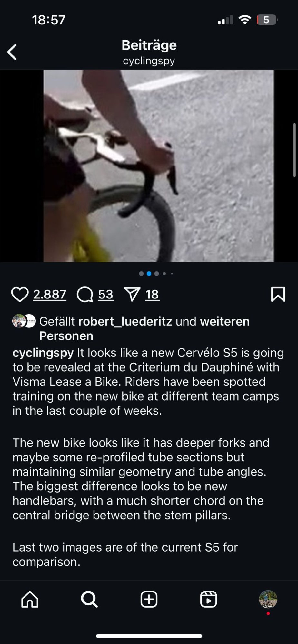Open your profile via avatar thumbnail

[x=268, y=599]
